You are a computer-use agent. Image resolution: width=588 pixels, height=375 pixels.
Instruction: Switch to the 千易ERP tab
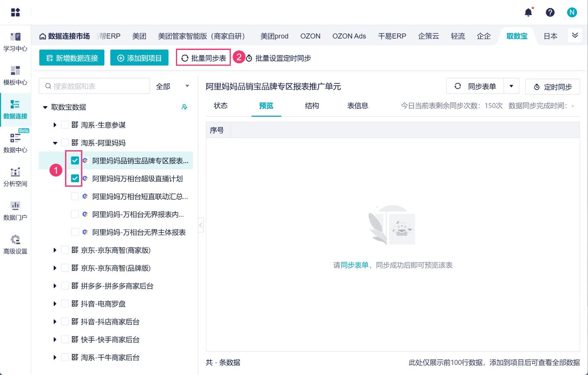tap(392, 36)
